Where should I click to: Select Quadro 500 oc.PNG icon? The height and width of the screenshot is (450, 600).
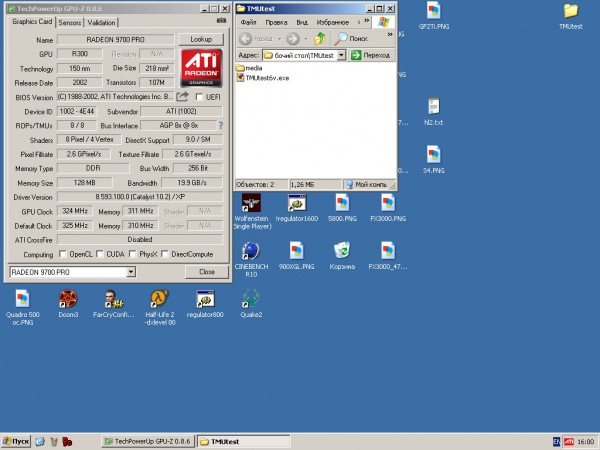point(23,308)
